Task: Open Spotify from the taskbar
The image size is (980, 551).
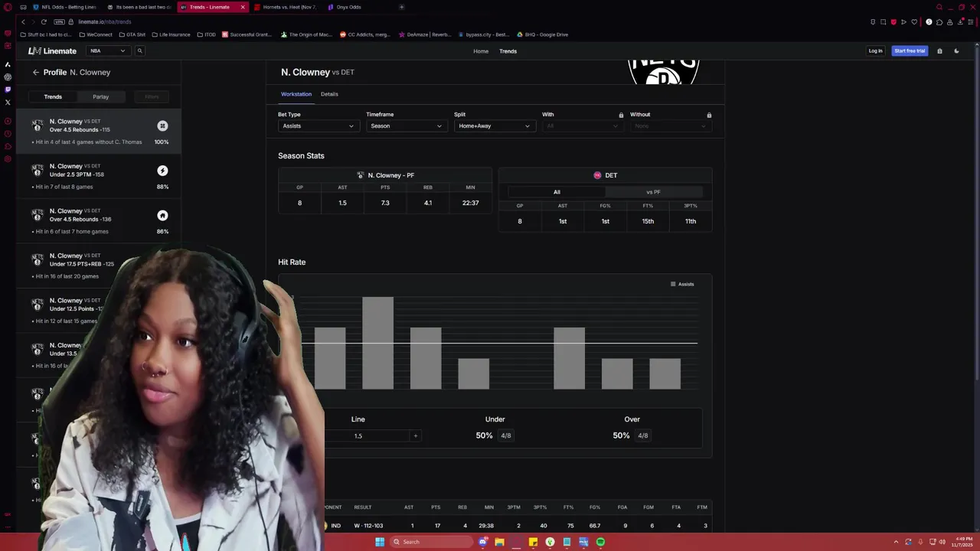Action: coord(600,542)
